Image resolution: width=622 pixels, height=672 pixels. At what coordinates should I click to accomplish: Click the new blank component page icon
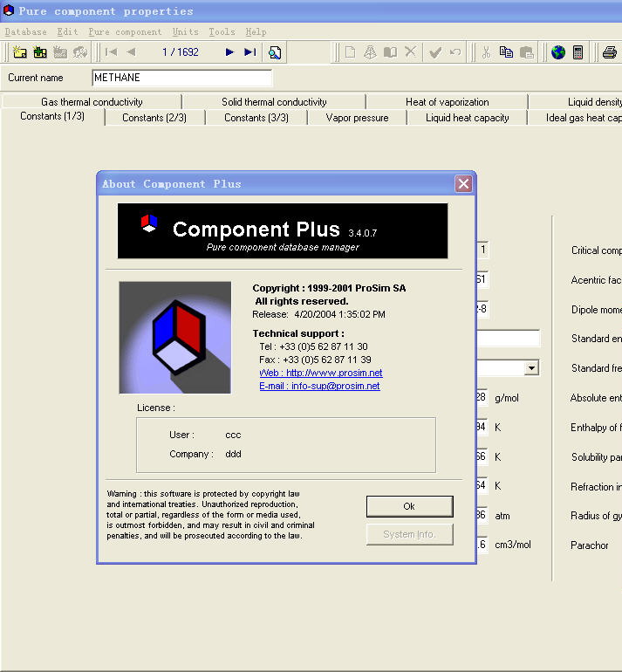[x=350, y=52]
